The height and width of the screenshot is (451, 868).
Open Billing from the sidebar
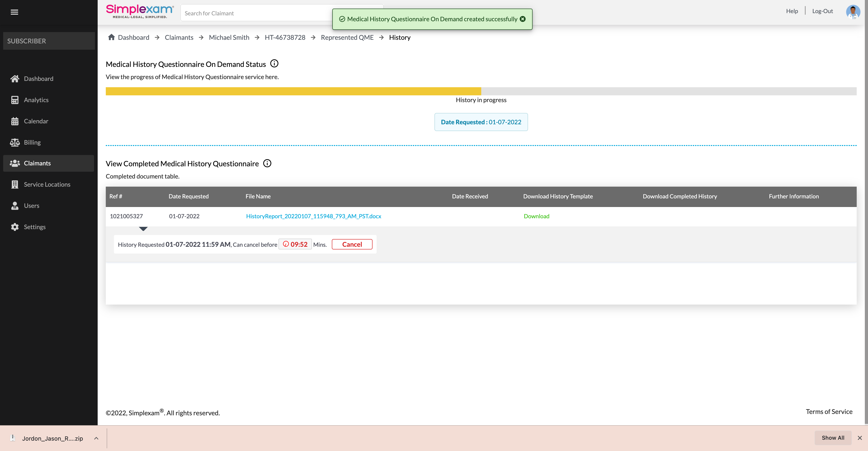[32, 143]
